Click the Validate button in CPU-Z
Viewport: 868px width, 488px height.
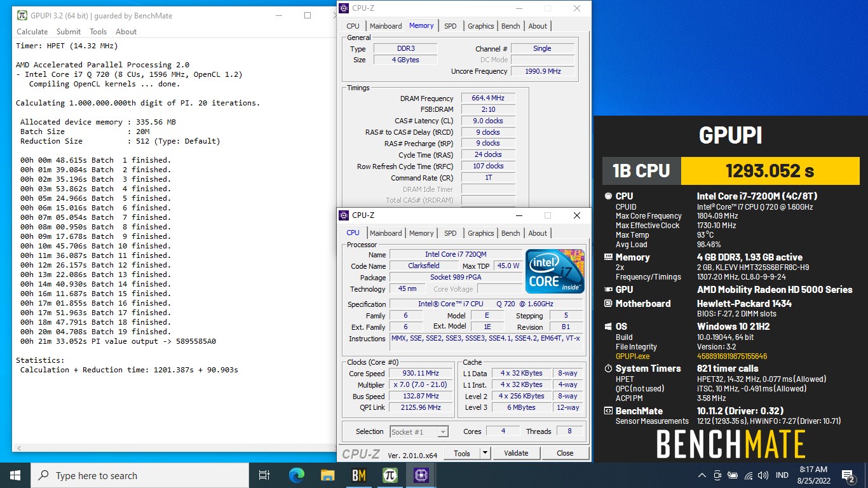click(516, 453)
